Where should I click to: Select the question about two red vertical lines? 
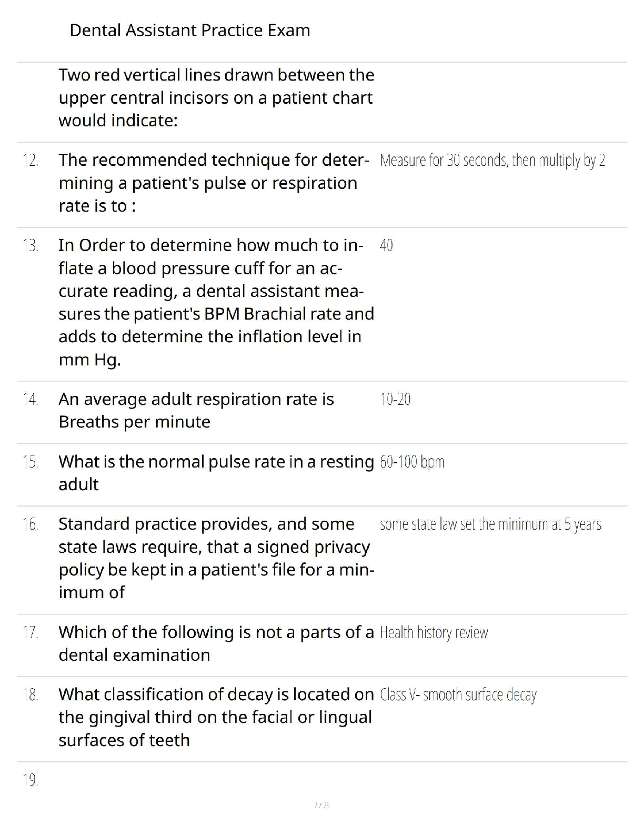coord(216,97)
